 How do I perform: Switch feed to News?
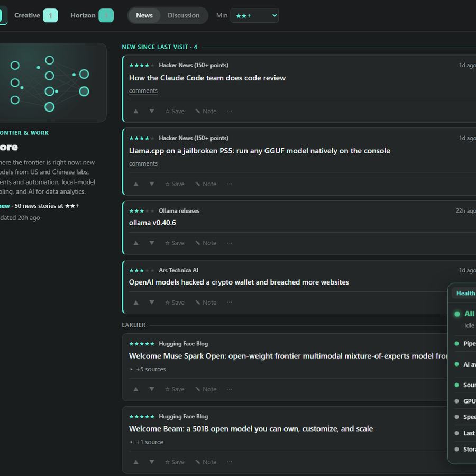tap(144, 15)
